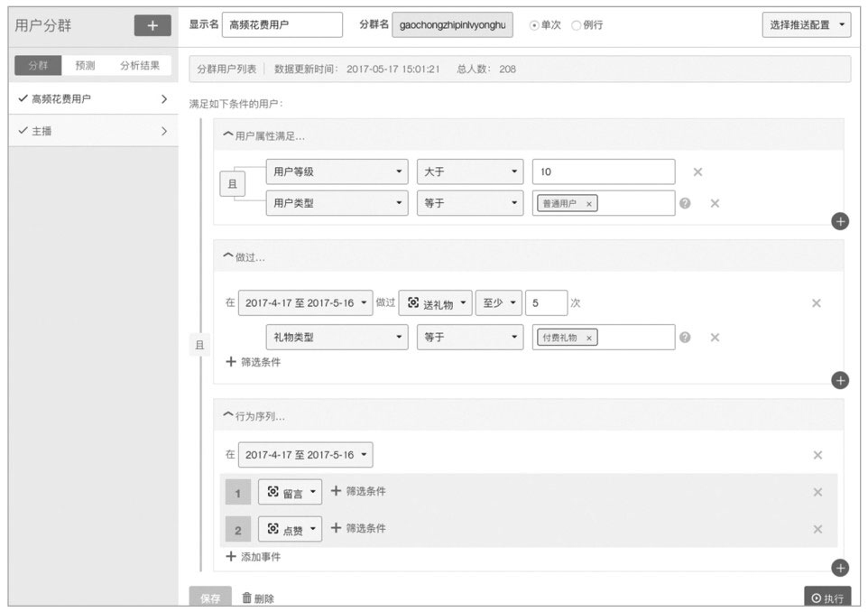The width and height of the screenshot is (868, 612).
Task: Click 筛选条件 plus under 礼物类型
Action: [x=253, y=362]
